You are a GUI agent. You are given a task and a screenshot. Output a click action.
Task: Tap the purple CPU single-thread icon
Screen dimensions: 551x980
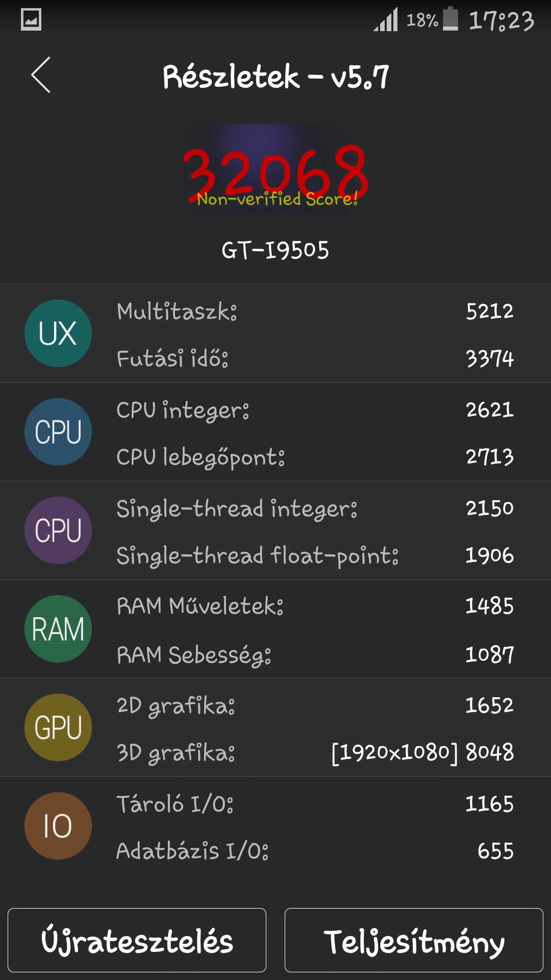point(58,530)
